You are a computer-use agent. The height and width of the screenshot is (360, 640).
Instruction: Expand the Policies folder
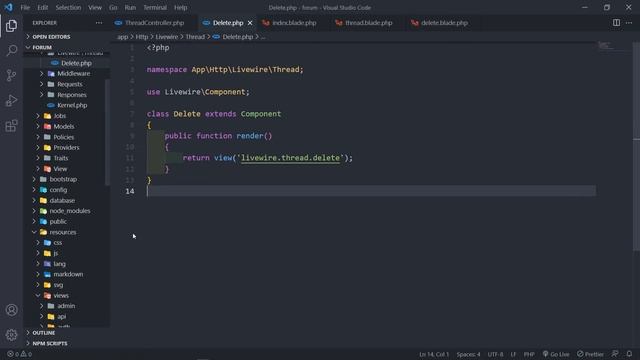64,137
